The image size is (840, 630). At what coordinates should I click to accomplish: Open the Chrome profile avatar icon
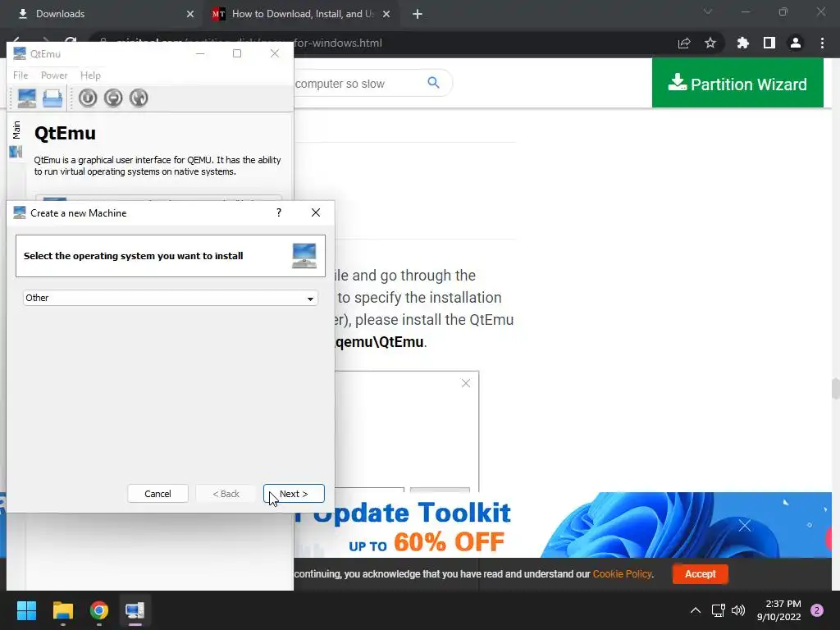(796, 43)
